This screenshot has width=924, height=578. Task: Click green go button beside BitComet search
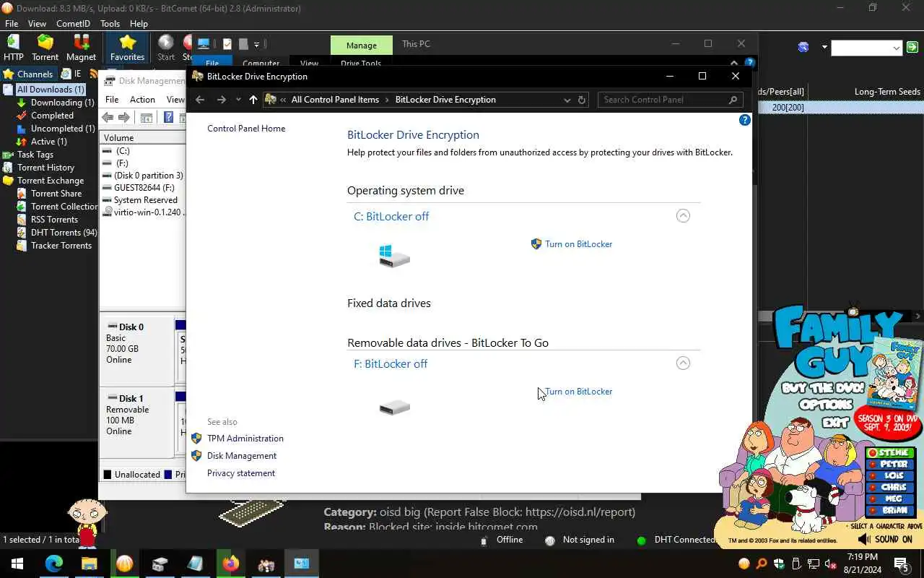(x=912, y=48)
